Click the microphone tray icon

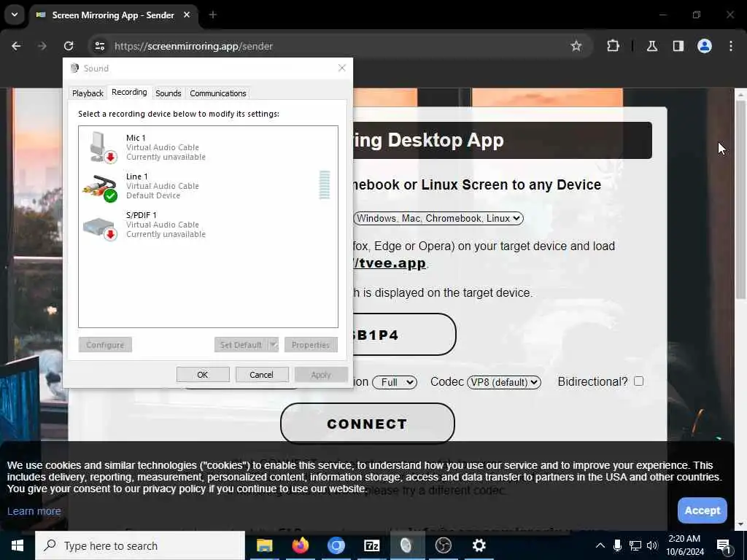617,545
